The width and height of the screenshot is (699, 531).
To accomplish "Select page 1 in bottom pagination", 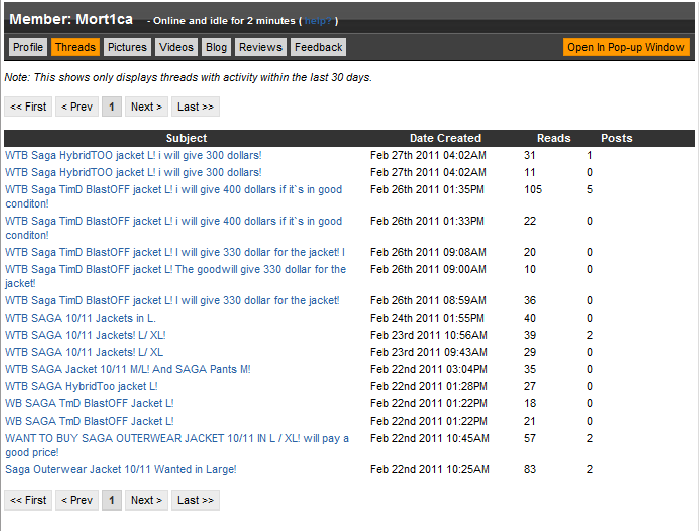I will tap(112, 500).
